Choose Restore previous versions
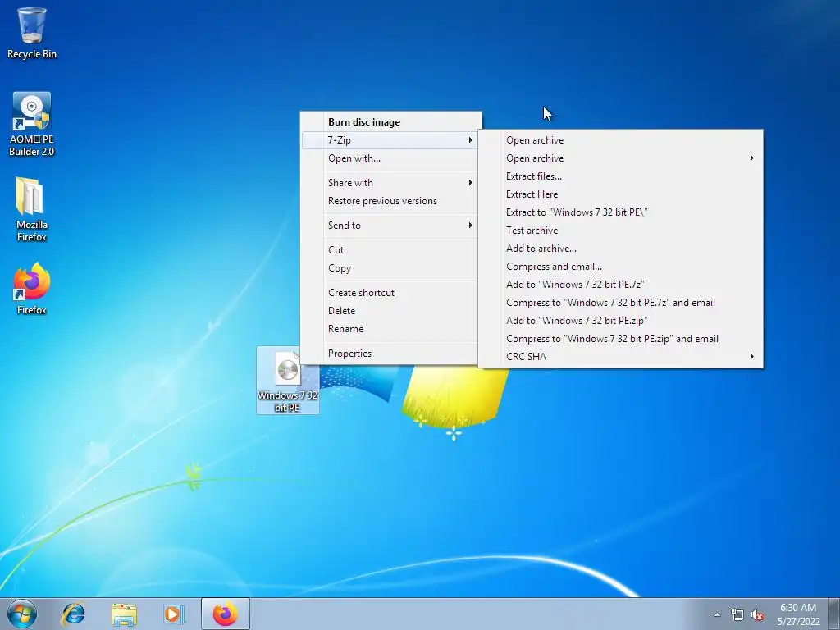 [x=390, y=201]
